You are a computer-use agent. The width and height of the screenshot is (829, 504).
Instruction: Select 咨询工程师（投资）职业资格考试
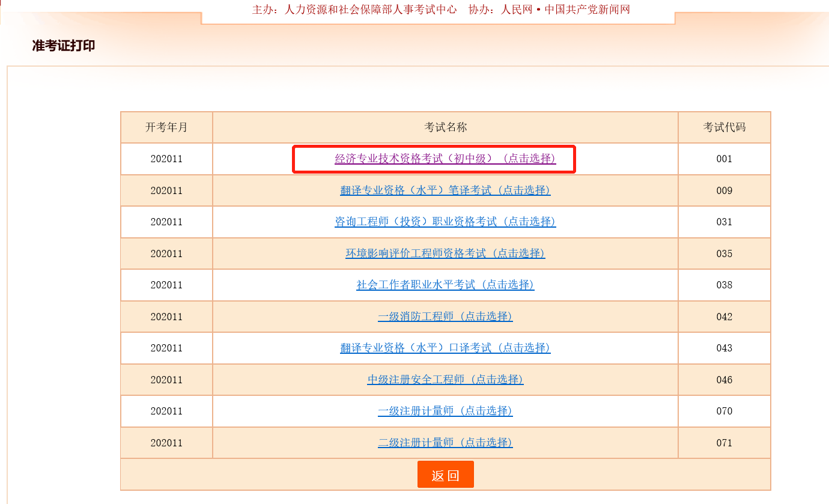(x=445, y=222)
